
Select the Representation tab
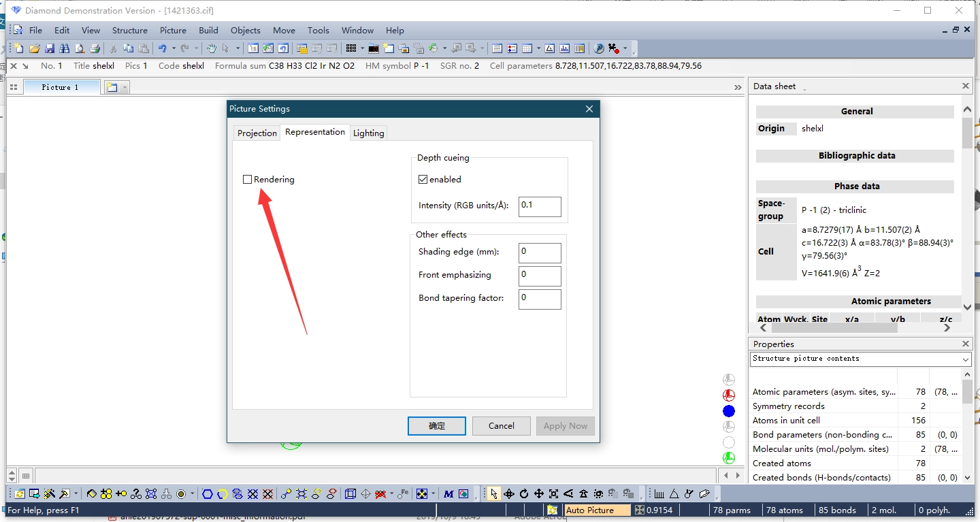(x=315, y=132)
